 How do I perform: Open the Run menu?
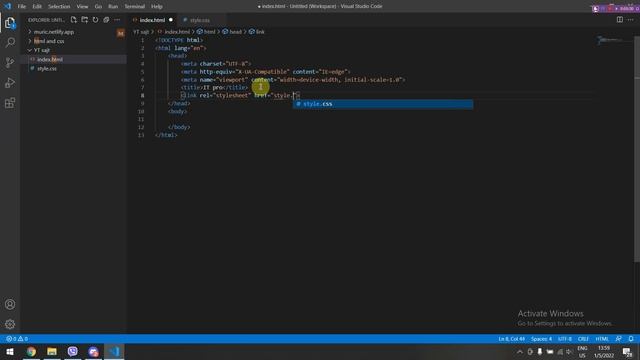click(113, 7)
